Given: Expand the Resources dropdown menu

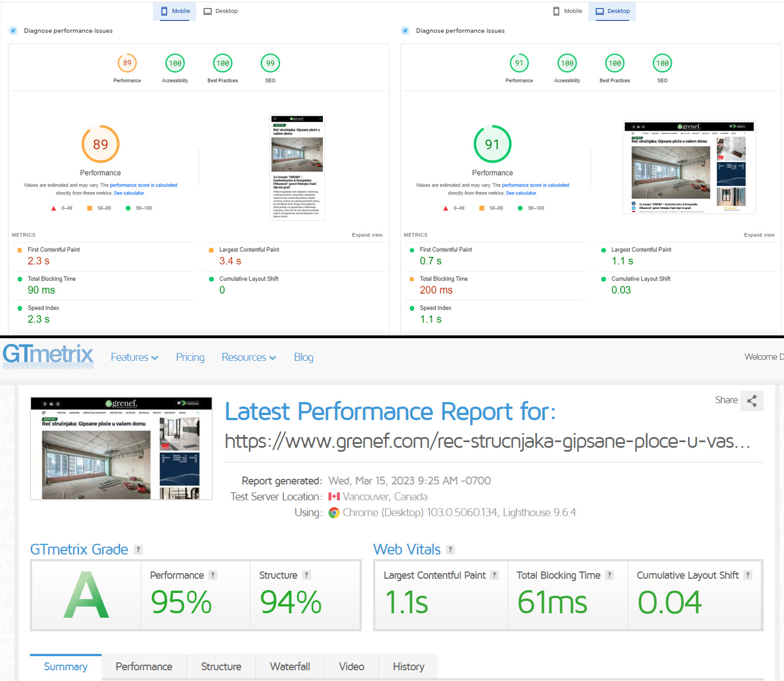Looking at the screenshot, I should (248, 357).
